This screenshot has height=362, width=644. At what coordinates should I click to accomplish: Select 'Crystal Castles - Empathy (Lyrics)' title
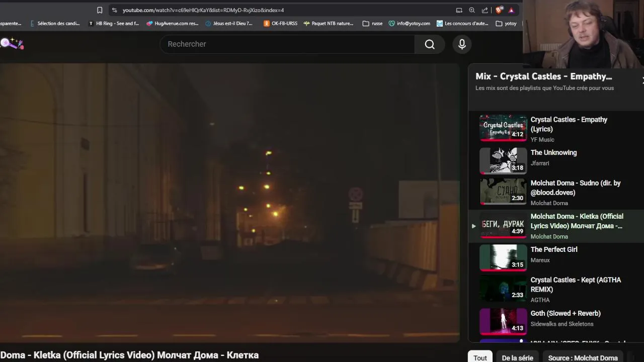(569, 124)
